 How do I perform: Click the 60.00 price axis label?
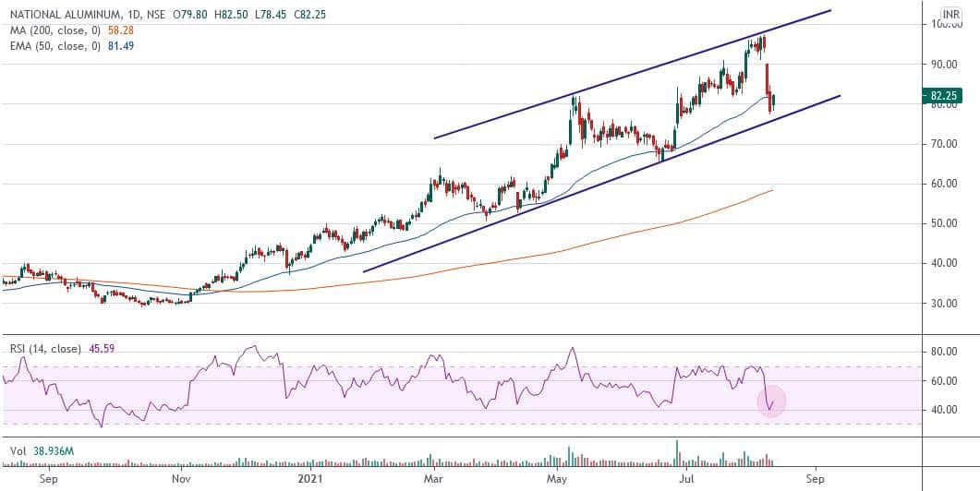(945, 184)
